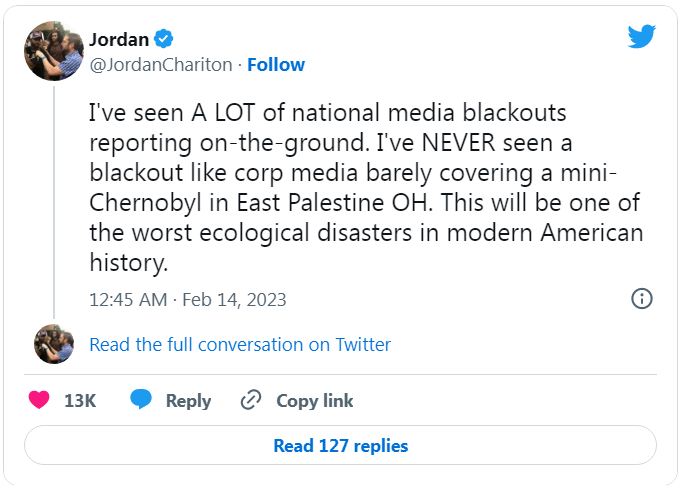Like the tweet with the heart icon
Image resolution: width=683 pixels, height=495 pixels.
[39, 401]
